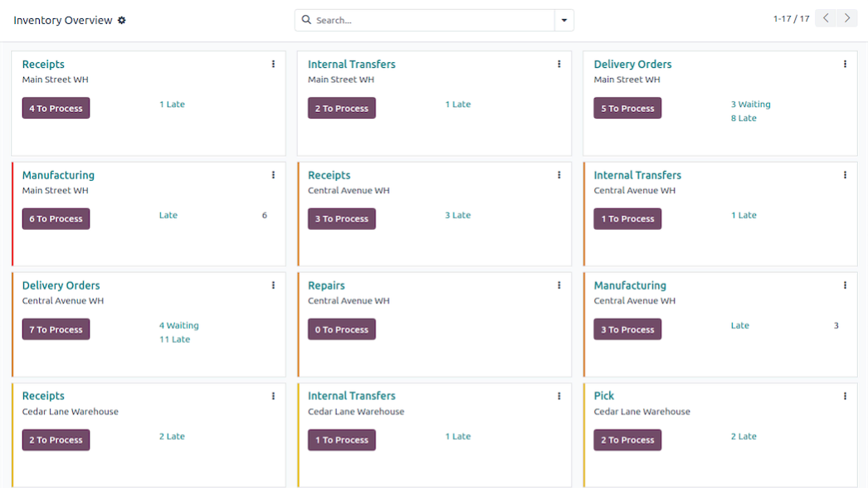Open kebab menu on Cedar Lane Internal Transfers
The image size is (868, 488).
559,396
